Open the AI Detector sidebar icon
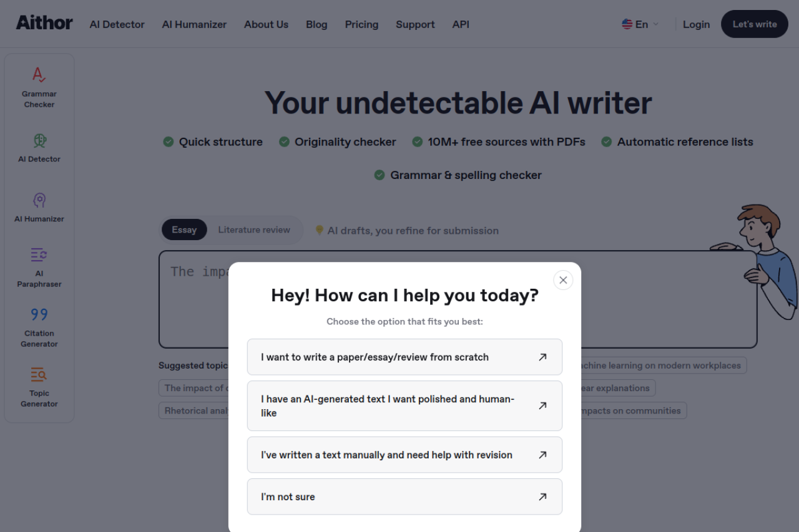Screen dimensions: 799x532 [39, 147]
